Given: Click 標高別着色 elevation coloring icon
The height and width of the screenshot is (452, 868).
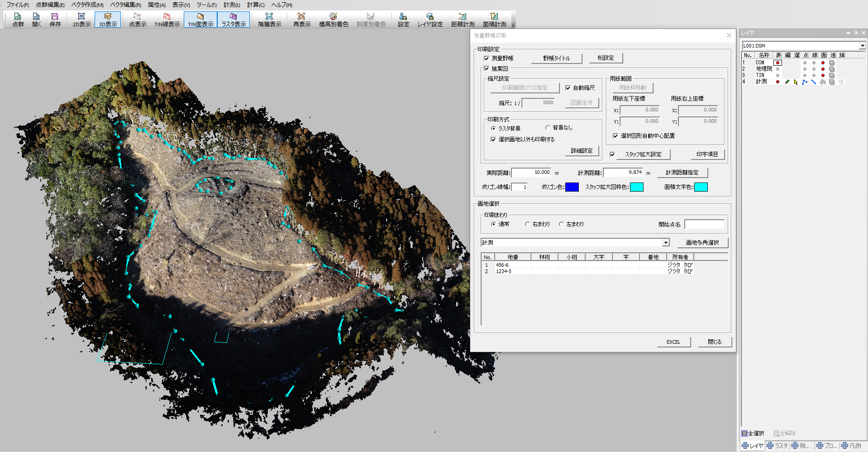Looking at the screenshot, I should 334,19.
